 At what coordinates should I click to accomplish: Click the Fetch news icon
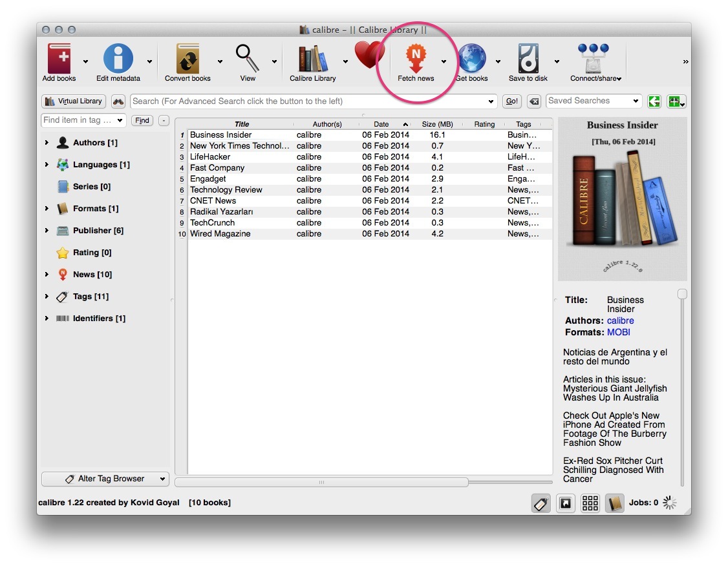pos(416,58)
